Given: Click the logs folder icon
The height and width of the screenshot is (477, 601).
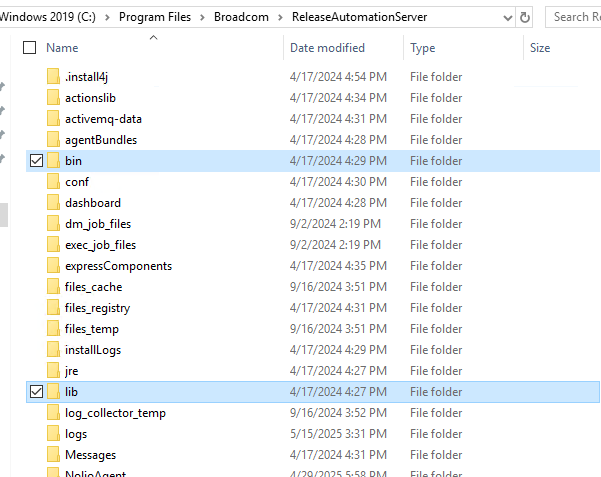Looking at the screenshot, I should [53, 434].
